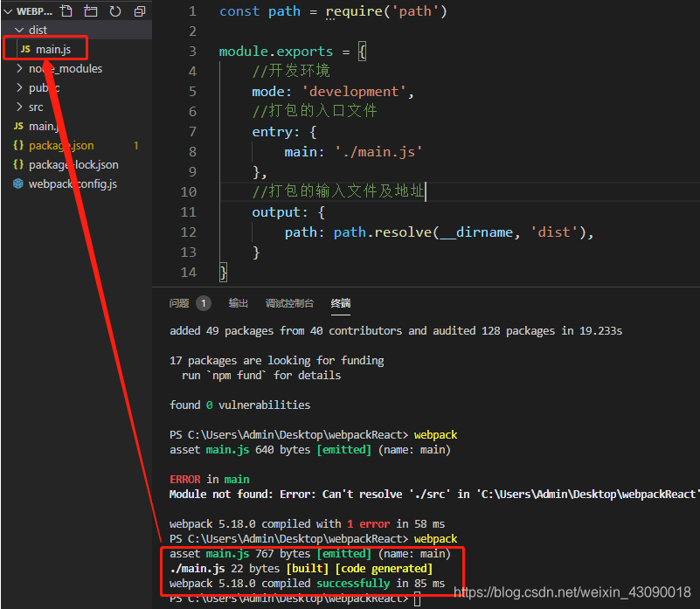
Task: Click require('path') on line 1
Action: tap(386, 11)
